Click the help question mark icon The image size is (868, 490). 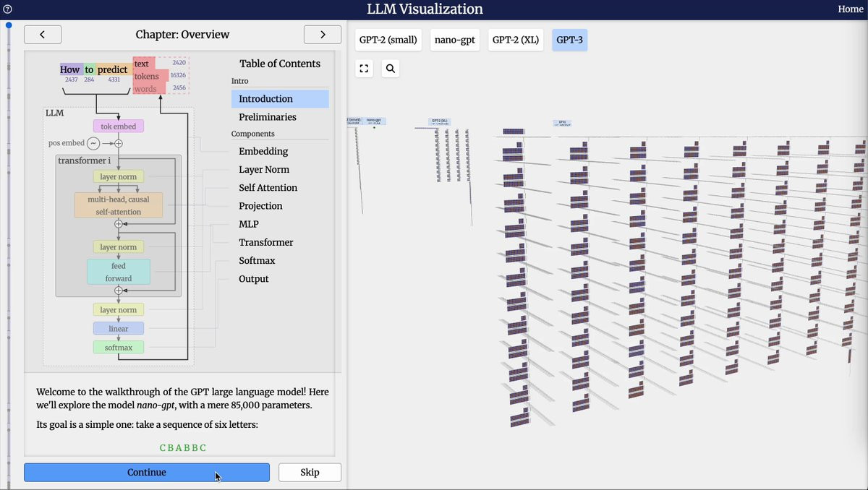point(8,9)
